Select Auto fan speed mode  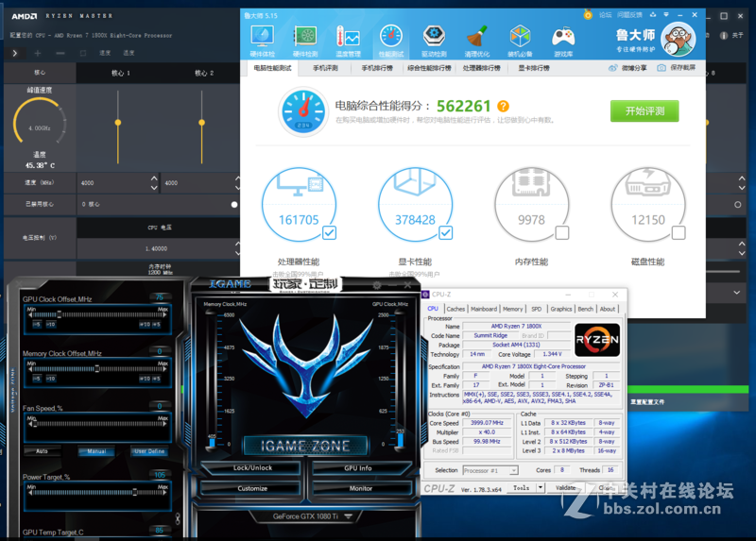[42, 451]
